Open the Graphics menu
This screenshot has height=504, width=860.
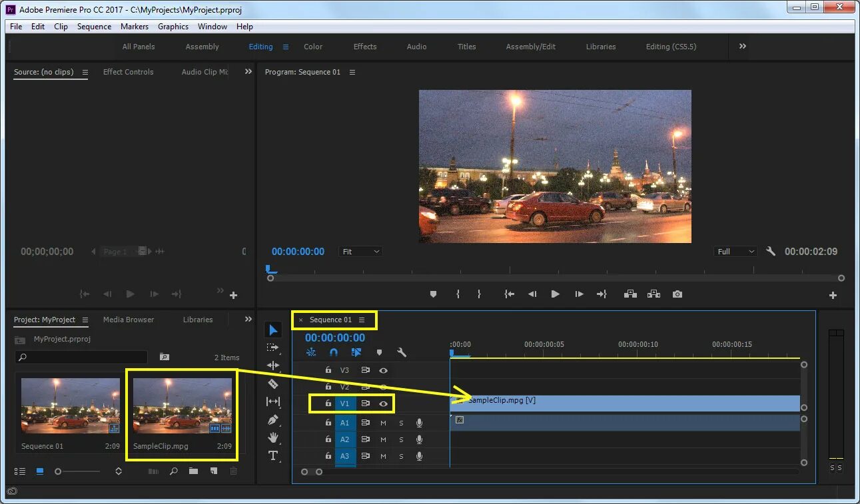coord(173,27)
